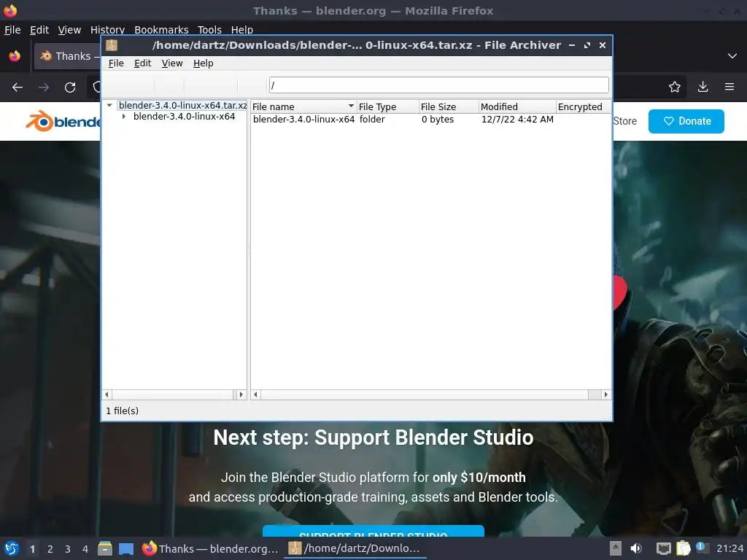The image size is (747, 560).
Task: Click the archive path input field
Action: (438, 85)
